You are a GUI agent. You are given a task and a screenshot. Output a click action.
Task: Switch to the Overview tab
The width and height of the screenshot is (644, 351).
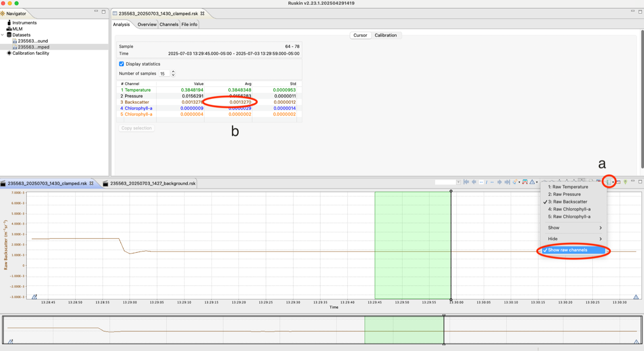147,24
